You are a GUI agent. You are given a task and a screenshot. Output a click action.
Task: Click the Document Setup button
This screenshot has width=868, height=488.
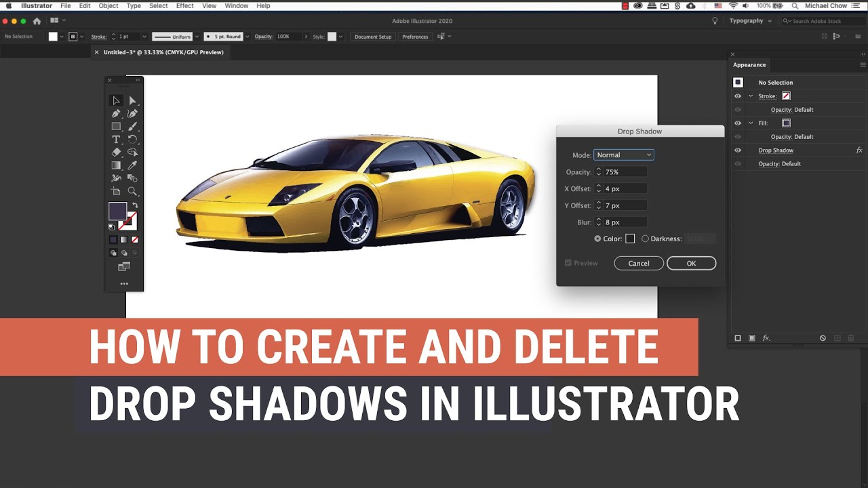(x=373, y=37)
